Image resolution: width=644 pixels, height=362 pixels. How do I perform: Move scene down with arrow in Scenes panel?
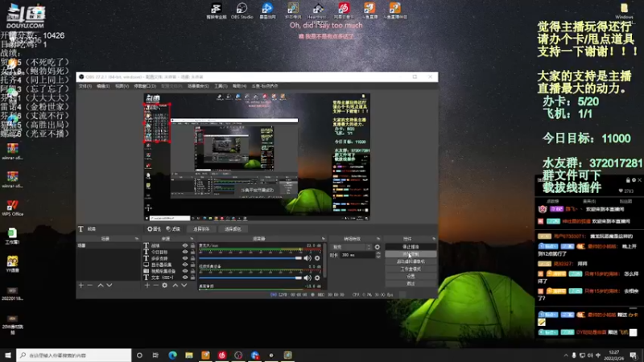click(109, 286)
